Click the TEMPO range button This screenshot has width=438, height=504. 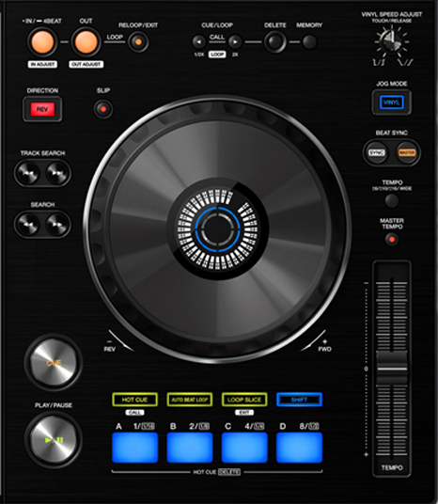[391, 201]
